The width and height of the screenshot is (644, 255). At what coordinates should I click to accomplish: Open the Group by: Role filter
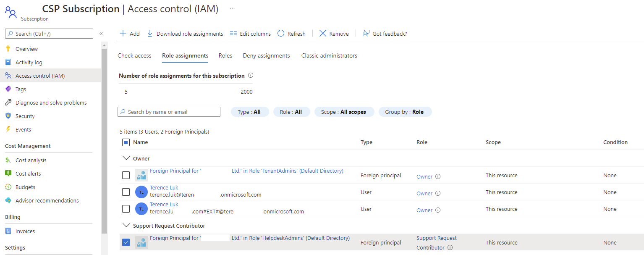point(405,112)
